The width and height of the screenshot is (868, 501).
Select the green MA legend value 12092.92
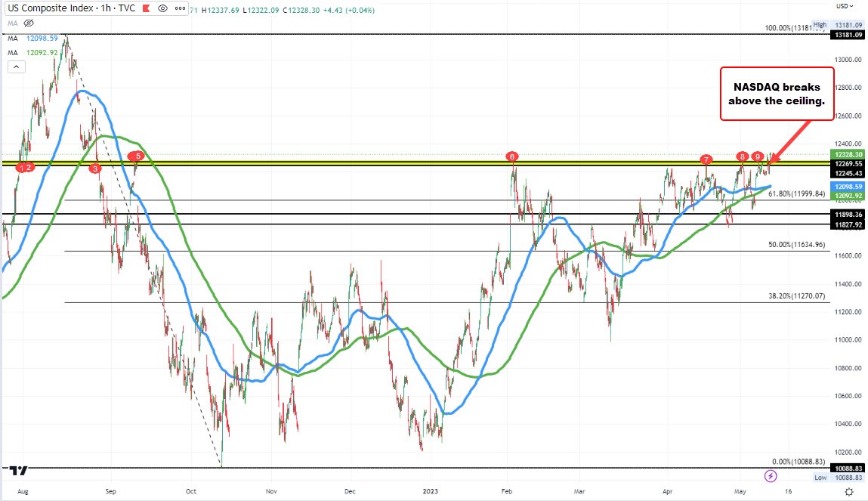[42, 53]
